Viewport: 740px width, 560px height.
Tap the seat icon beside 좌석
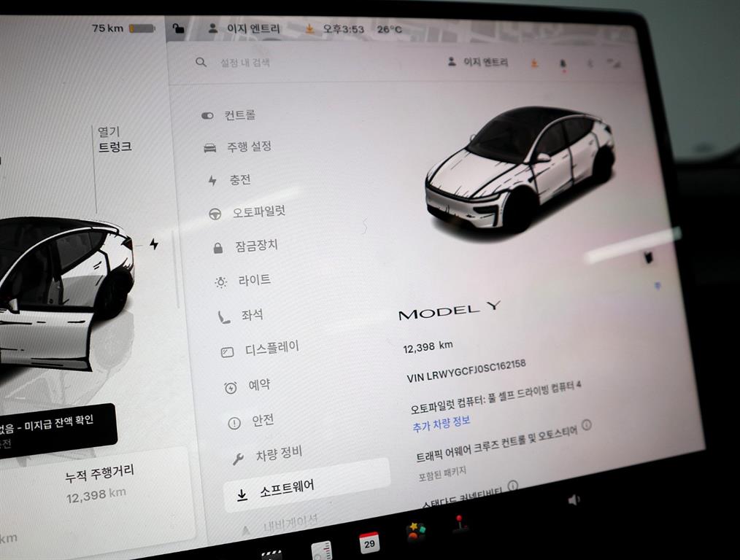coord(224,316)
